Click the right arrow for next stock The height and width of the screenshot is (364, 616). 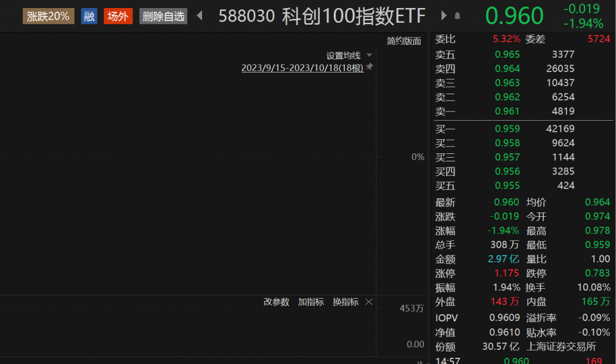click(x=444, y=16)
